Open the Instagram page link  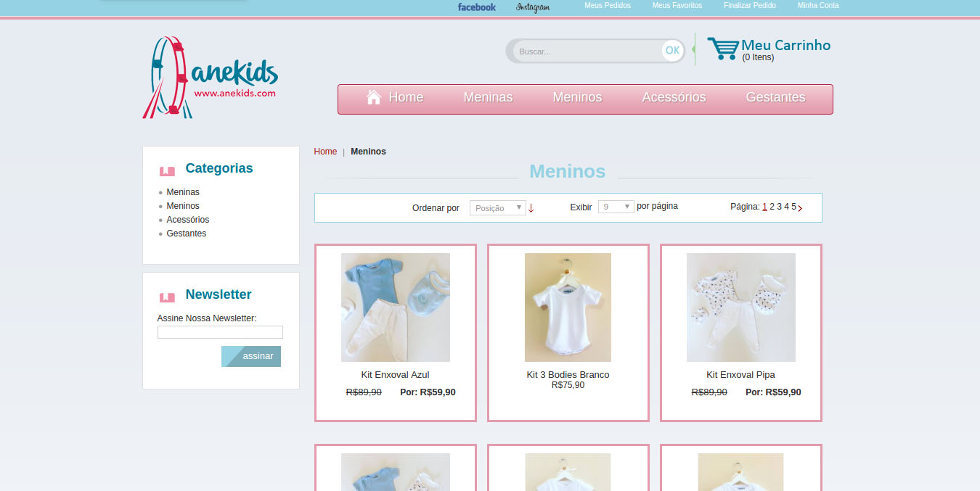coord(532,7)
